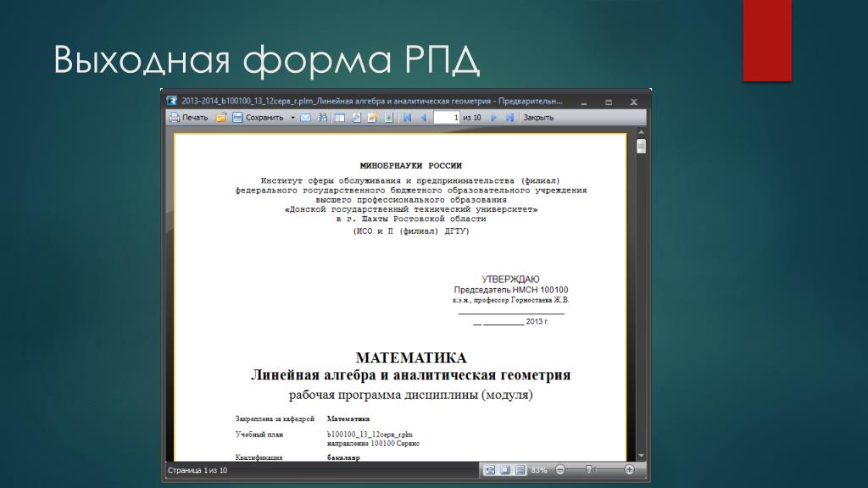The width and height of the screenshot is (868, 488).
Task: Maximize the report preview window
Action: pos(609,103)
